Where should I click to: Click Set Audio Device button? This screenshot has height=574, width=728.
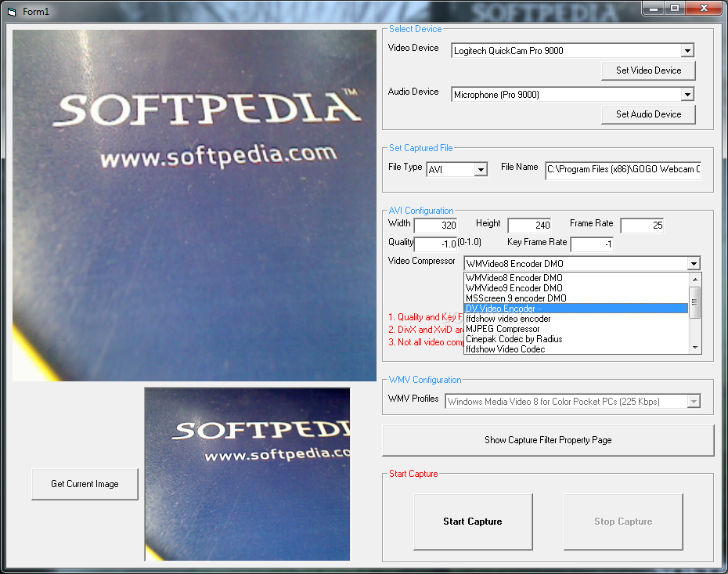(648, 114)
